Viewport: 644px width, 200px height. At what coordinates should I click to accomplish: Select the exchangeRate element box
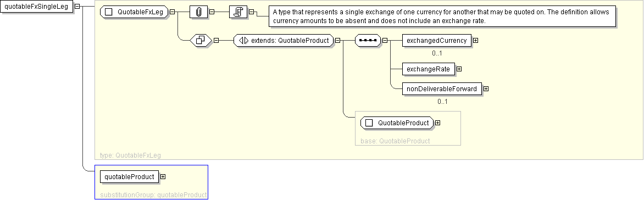[429, 69]
